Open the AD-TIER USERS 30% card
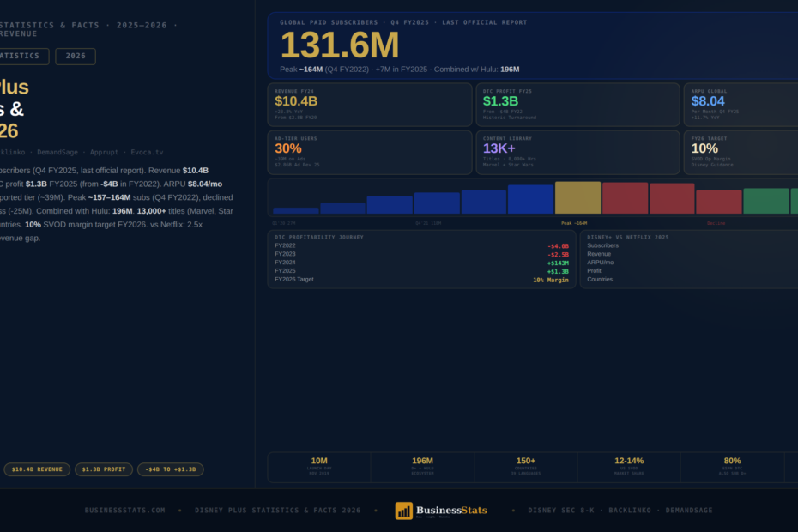The height and width of the screenshot is (532, 798). [x=370, y=152]
